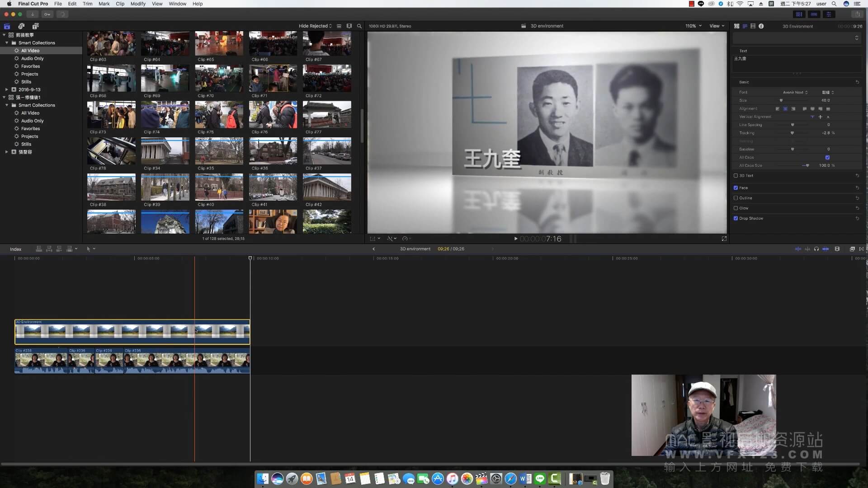Open the Transitions browser
Screen dimensions: 868x488
click(861, 249)
